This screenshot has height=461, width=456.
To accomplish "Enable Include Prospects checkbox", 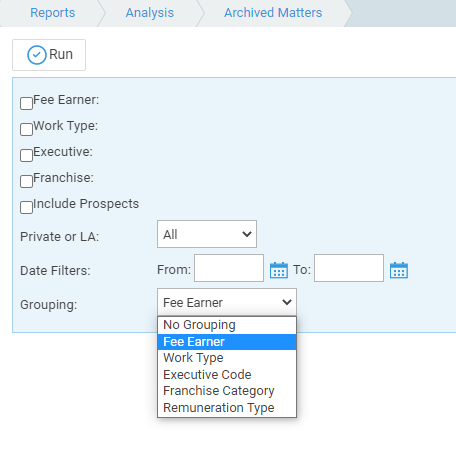I will [26, 207].
